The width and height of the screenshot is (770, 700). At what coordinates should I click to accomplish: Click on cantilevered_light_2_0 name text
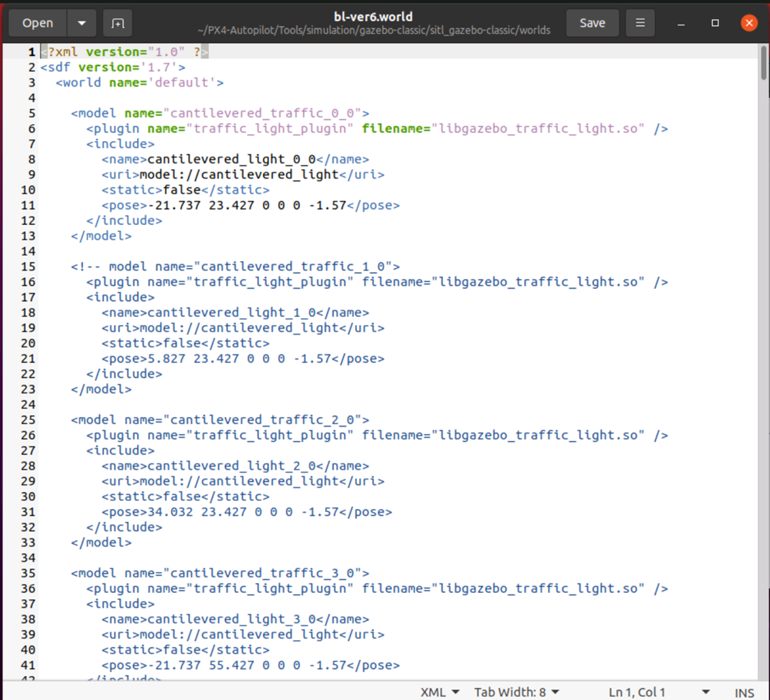(232, 466)
